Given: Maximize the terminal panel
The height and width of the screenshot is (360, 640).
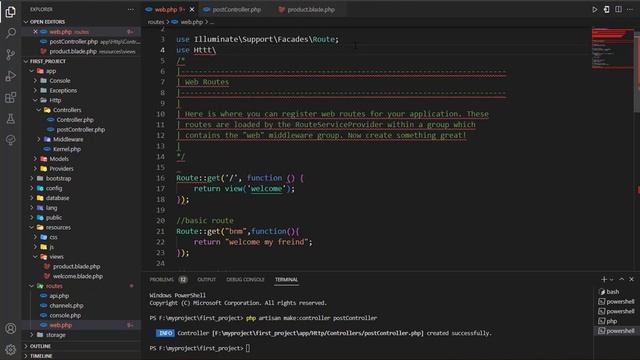Looking at the screenshot, I should (x=621, y=279).
